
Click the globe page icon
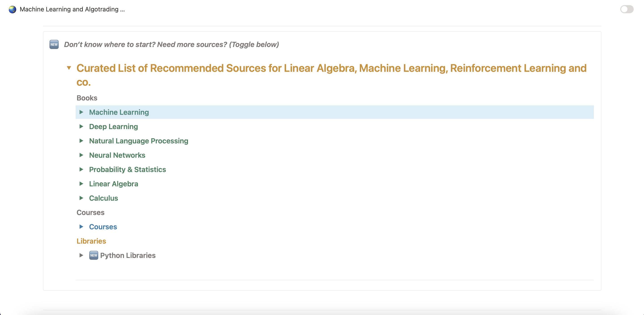tap(12, 9)
